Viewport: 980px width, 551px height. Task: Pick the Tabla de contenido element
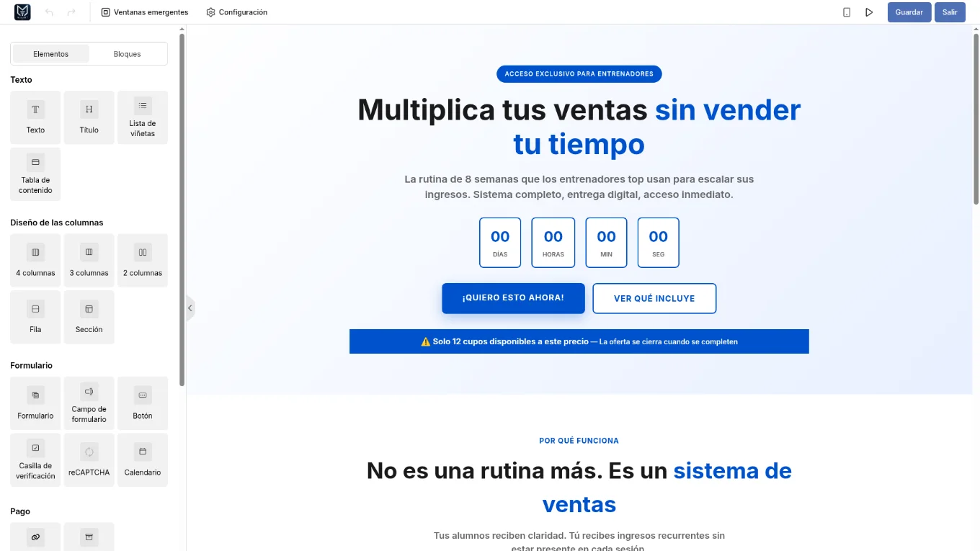point(35,174)
